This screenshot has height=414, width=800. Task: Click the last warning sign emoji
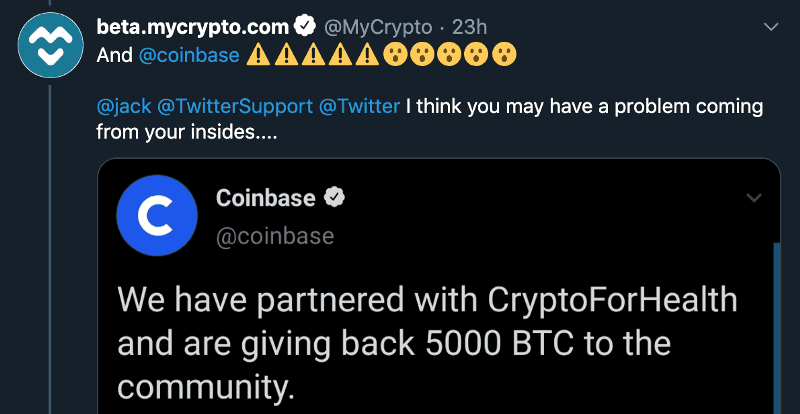(x=367, y=55)
